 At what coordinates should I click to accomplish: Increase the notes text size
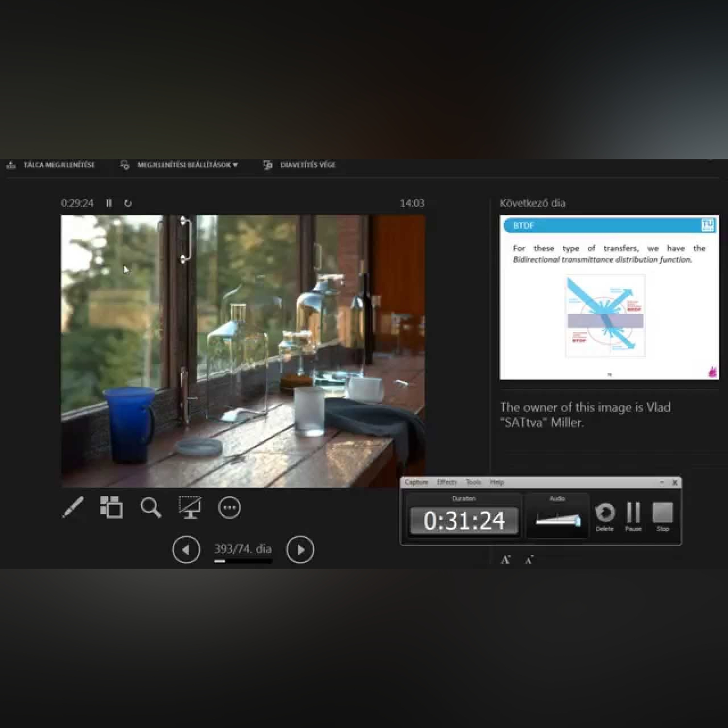(x=506, y=560)
